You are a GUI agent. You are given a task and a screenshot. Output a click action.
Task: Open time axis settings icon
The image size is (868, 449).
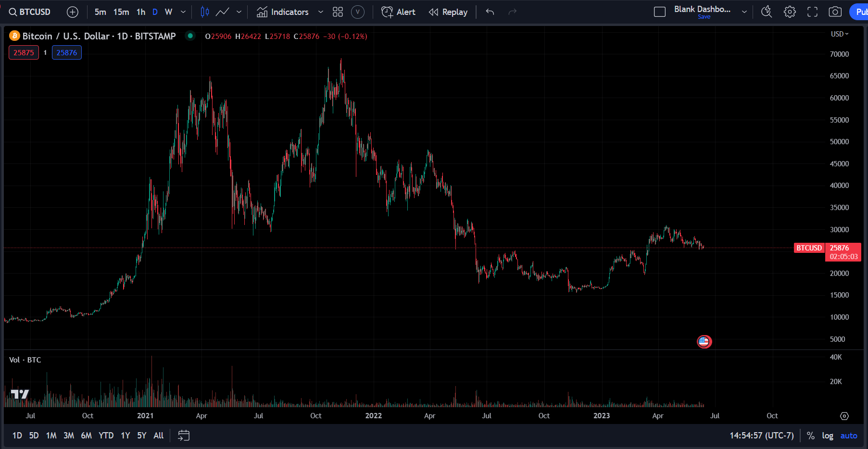click(x=844, y=416)
